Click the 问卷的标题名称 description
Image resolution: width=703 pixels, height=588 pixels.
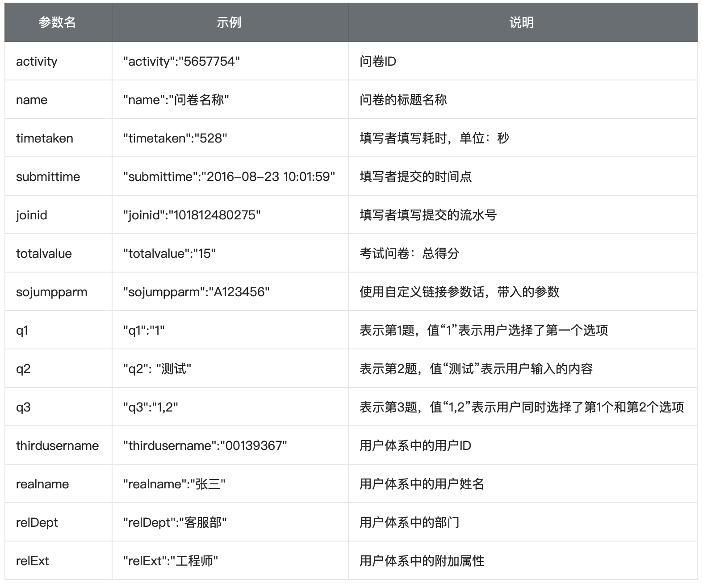pyautogui.click(x=403, y=100)
